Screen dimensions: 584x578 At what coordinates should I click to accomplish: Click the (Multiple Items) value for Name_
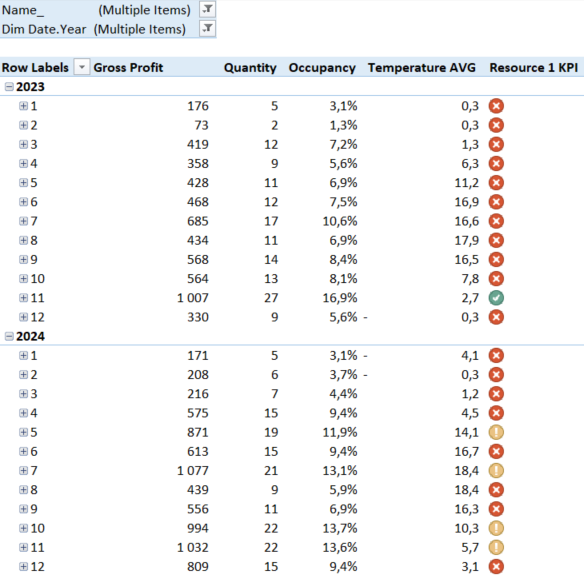[145, 10]
